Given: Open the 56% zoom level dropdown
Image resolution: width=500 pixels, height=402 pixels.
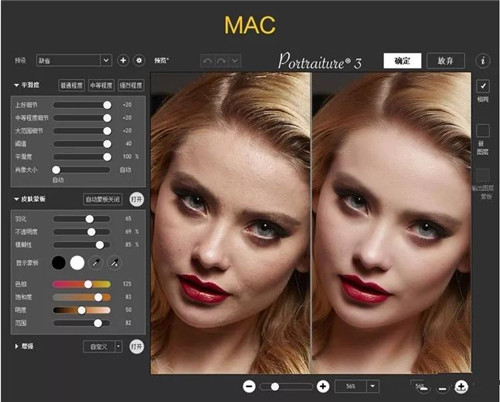Looking at the screenshot, I should click(357, 387).
